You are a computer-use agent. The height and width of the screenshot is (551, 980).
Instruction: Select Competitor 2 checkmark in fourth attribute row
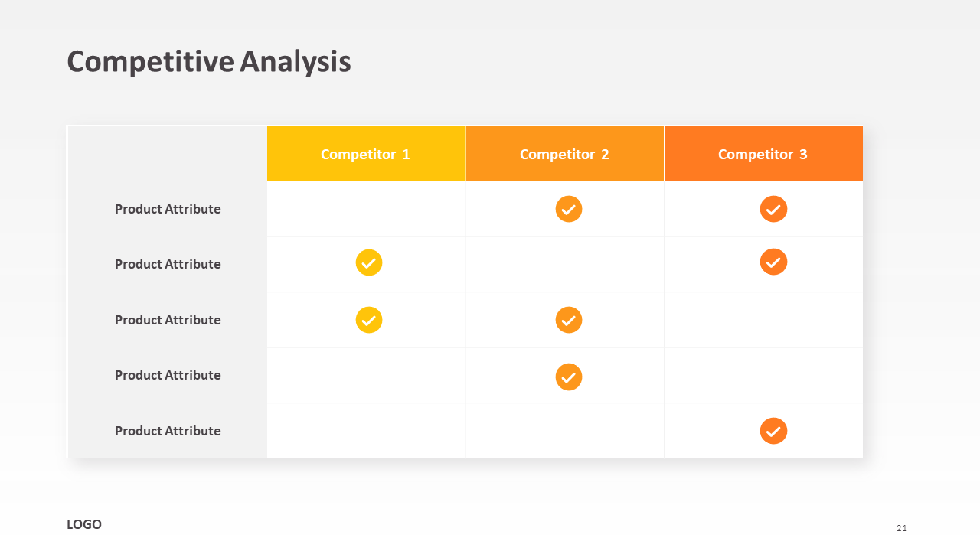point(569,377)
